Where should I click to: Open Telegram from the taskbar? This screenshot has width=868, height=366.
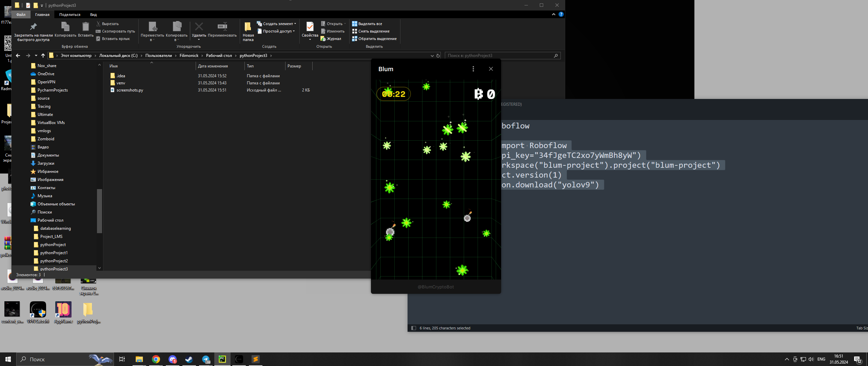click(206, 359)
